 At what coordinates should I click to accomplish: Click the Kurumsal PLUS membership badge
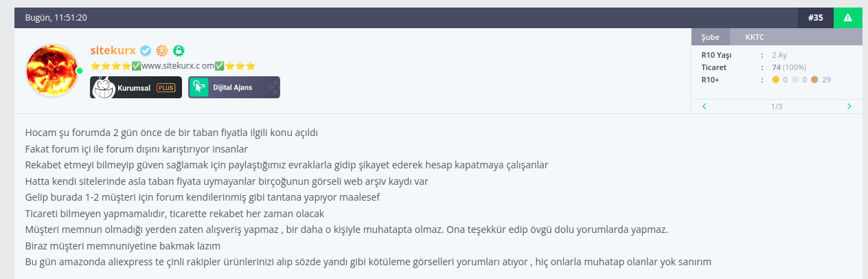136,87
